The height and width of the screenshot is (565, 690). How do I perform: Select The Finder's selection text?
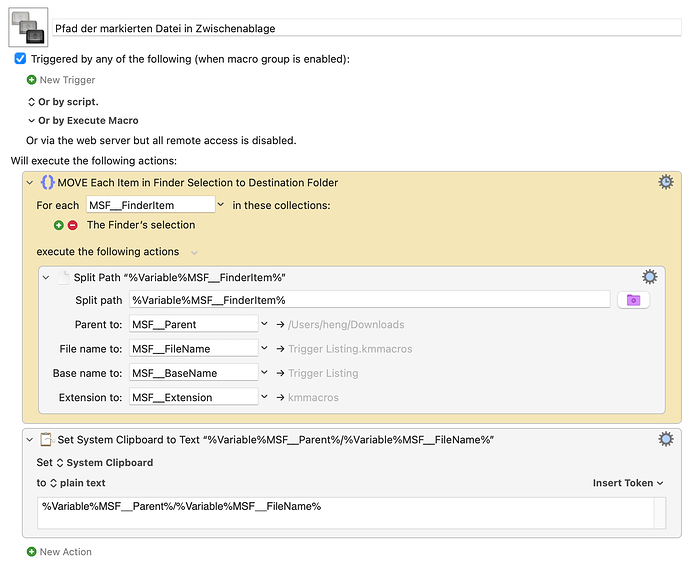[x=141, y=225]
